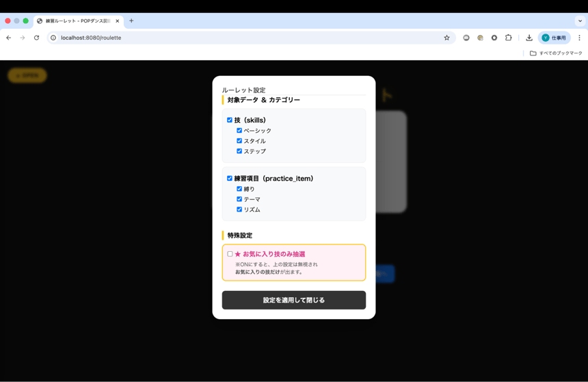Click the first gray oval extension icon
This screenshot has width=588, height=382.
point(466,38)
